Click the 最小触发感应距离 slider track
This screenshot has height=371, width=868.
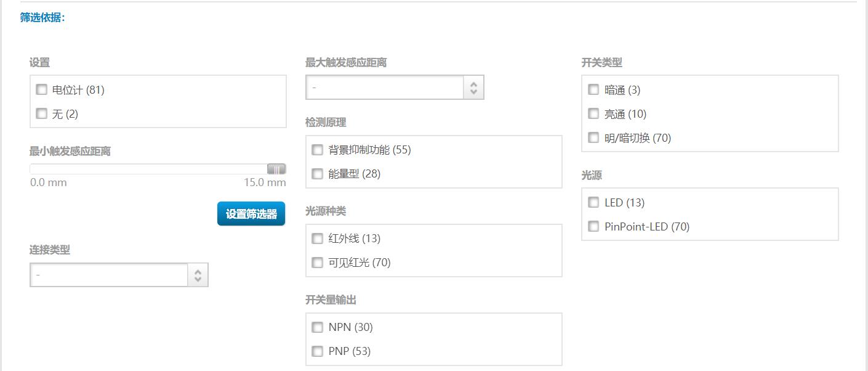click(158, 169)
